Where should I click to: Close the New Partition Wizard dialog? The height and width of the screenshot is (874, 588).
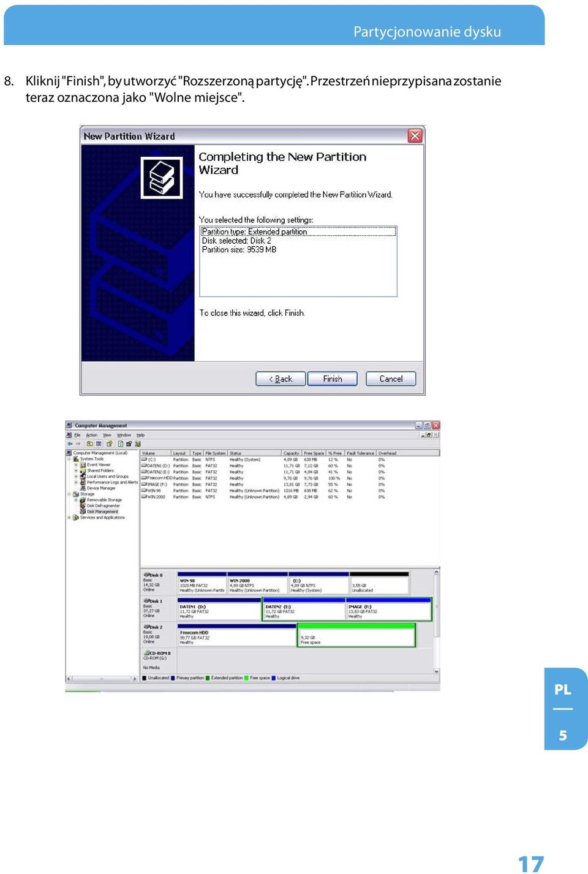[x=415, y=135]
